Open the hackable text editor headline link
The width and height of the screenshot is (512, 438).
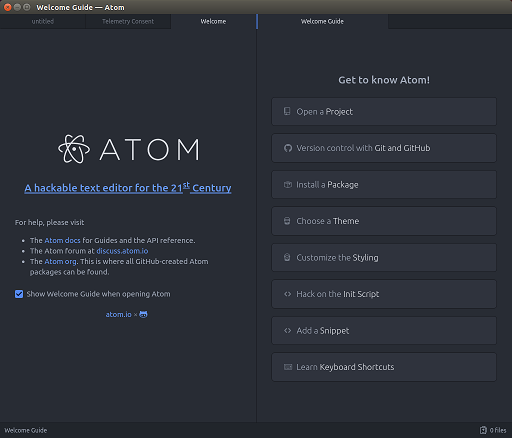pos(128,188)
